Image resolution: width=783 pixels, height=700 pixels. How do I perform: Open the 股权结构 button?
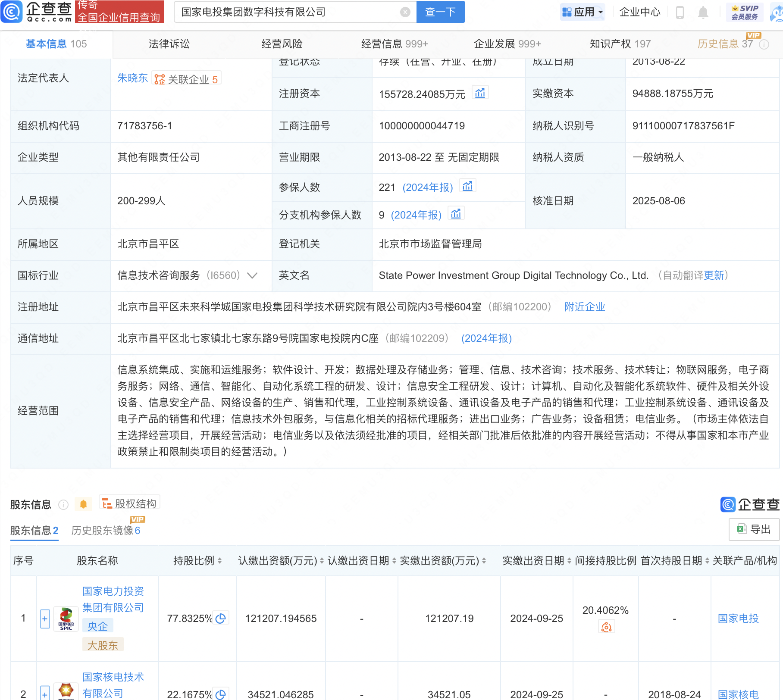tap(130, 503)
